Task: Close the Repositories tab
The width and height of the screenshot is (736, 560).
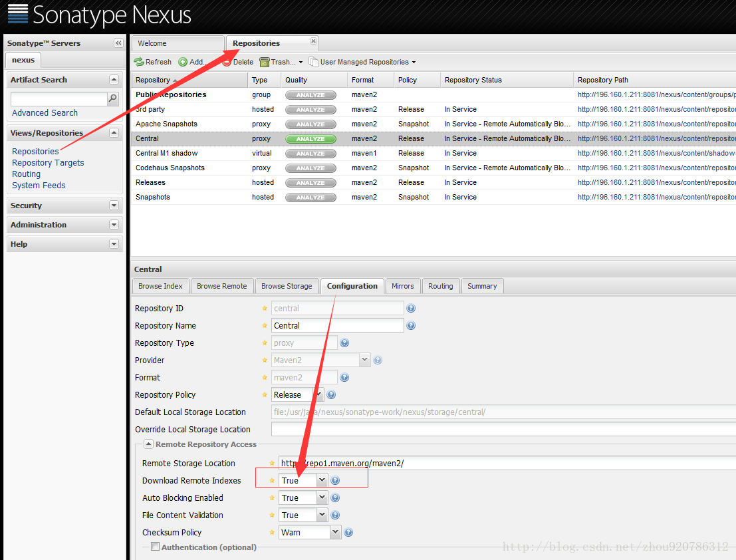Action: tap(313, 41)
